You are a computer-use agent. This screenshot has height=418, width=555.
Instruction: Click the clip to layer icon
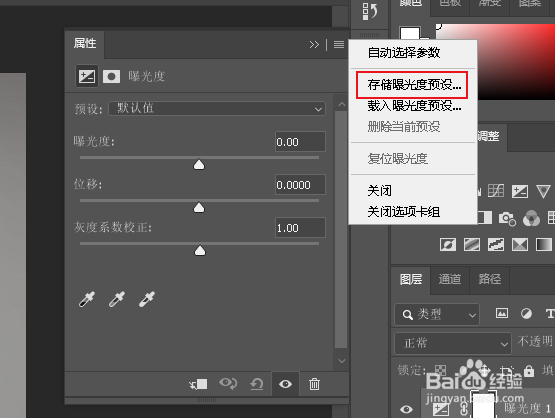click(198, 384)
